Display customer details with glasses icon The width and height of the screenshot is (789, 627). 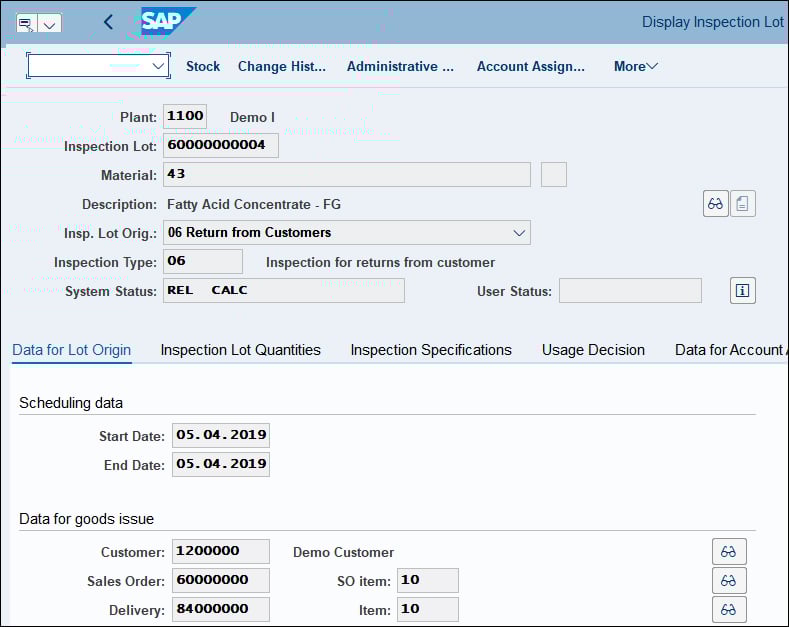(728, 552)
